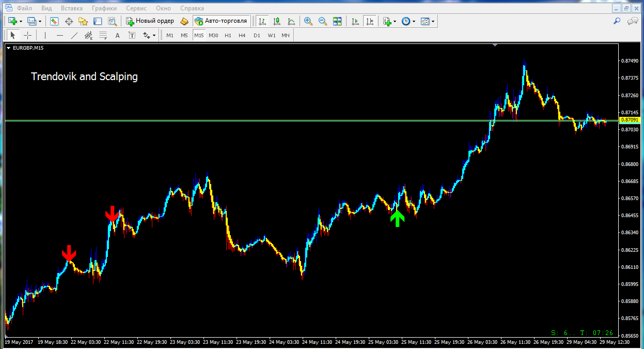Toggle the Авто-торговля auto trading button
This screenshot has height=349, width=644.
coord(221,21)
